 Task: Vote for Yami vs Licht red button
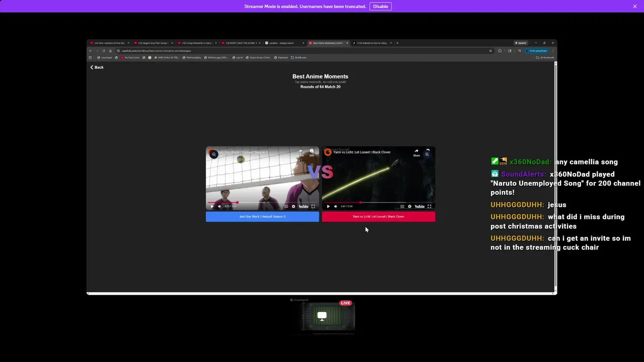[378, 217]
